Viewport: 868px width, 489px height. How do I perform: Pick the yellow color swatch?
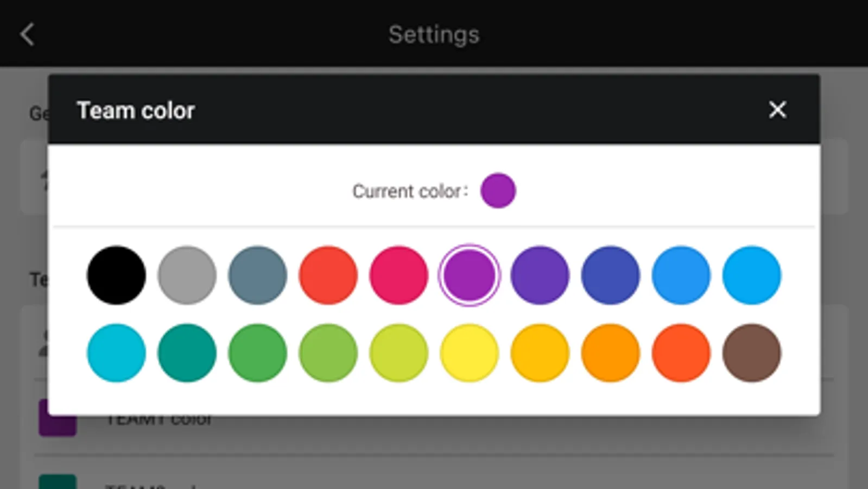[x=469, y=353]
